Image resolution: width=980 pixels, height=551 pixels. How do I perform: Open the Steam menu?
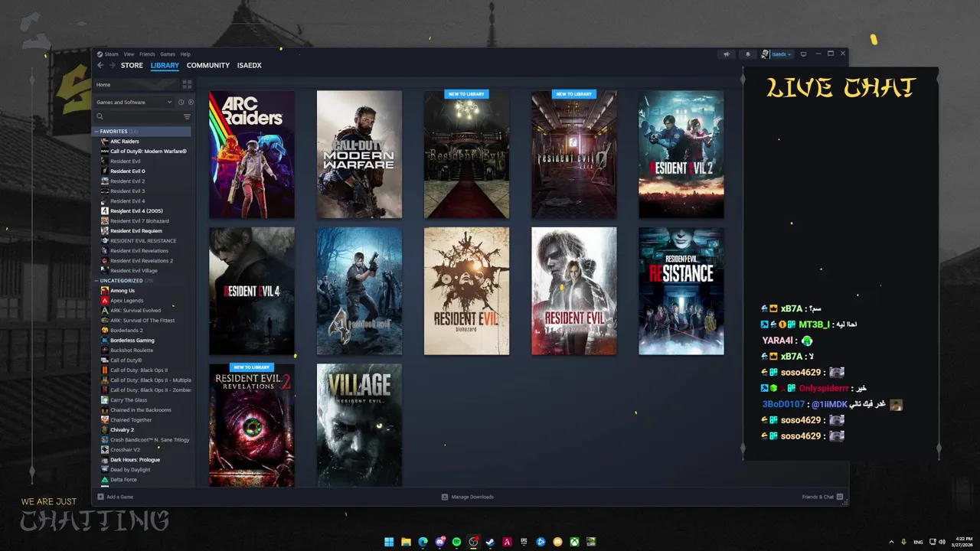(111, 54)
